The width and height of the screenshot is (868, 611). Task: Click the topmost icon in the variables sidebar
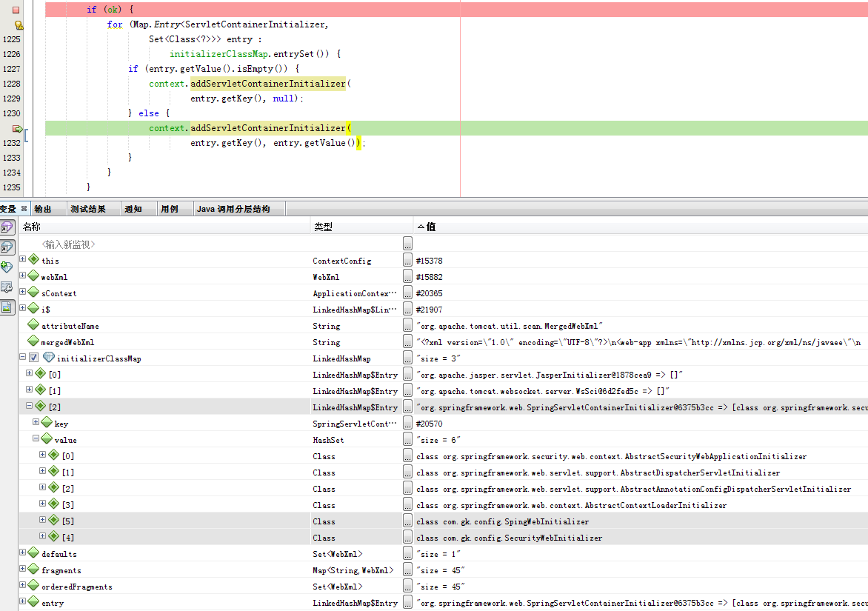7,227
